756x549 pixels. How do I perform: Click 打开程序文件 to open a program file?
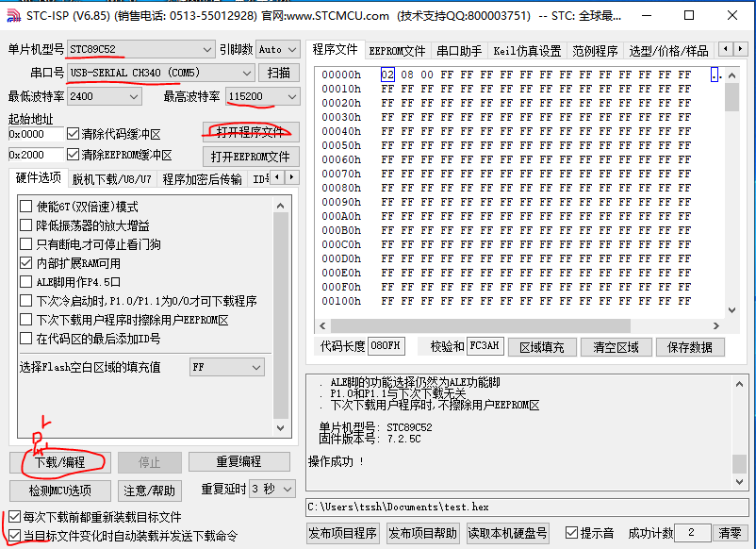tap(250, 131)
